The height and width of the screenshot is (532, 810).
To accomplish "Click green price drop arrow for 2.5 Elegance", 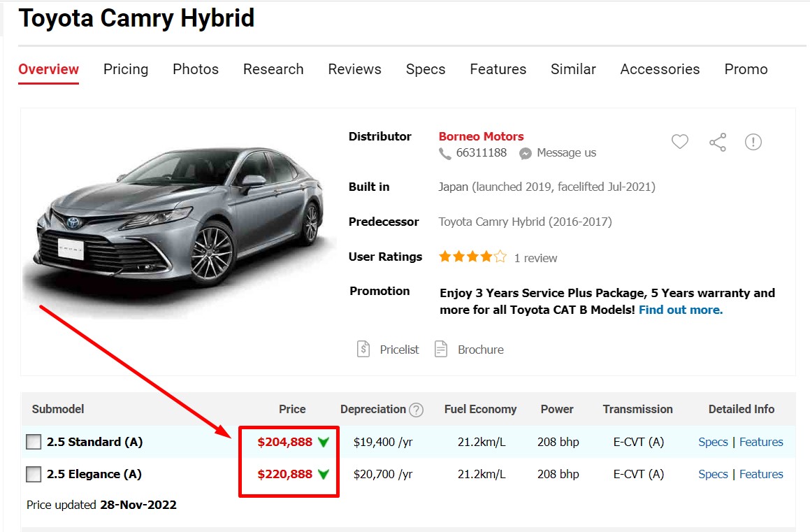I will point(324,474).
